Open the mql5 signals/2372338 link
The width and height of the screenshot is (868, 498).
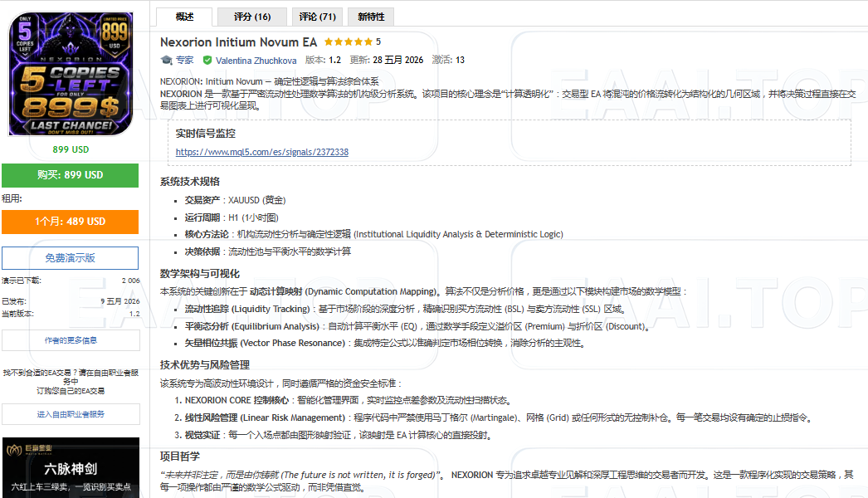tap(262, 152)
